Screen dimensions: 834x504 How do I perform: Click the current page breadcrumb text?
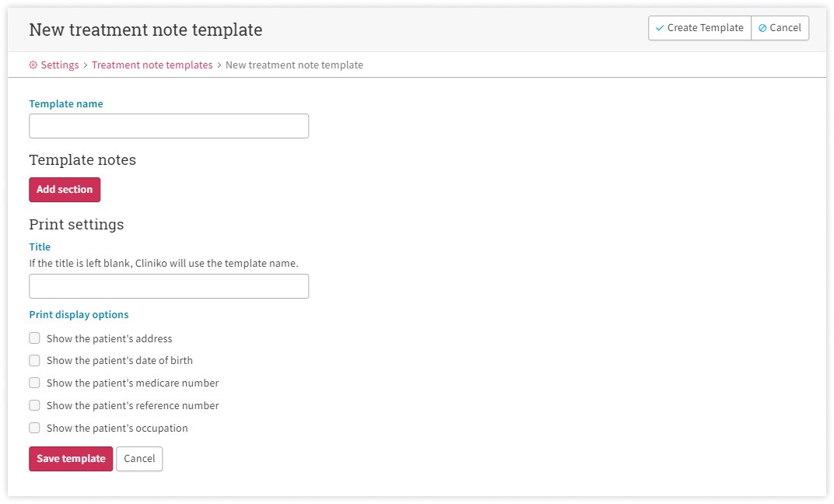[x=294, y=65]
